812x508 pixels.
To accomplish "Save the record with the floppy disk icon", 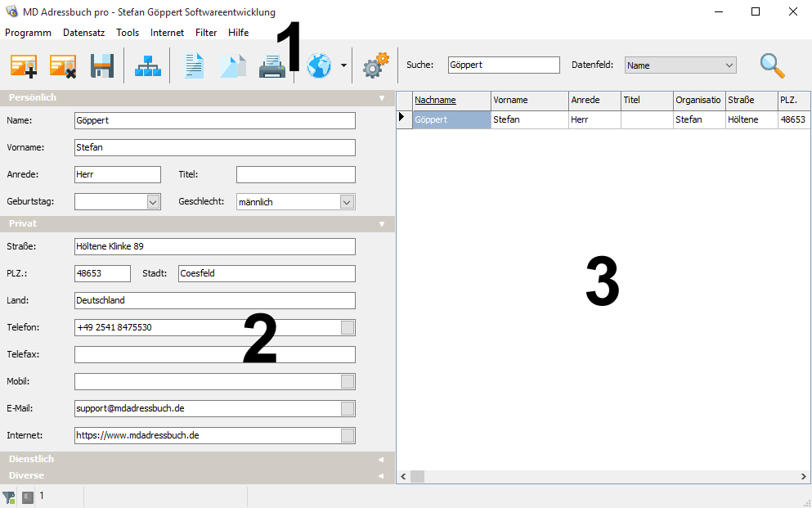I will point(102,65).
